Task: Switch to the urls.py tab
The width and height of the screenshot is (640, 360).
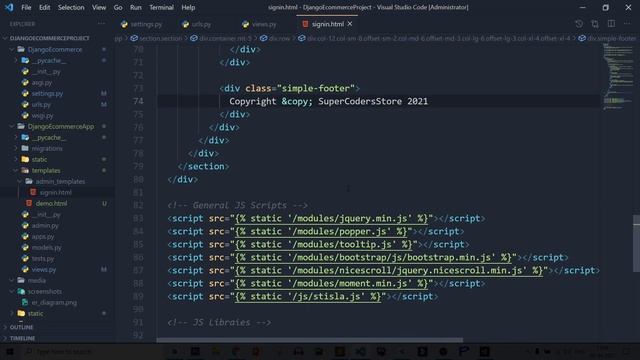Action: pos(197,24)
